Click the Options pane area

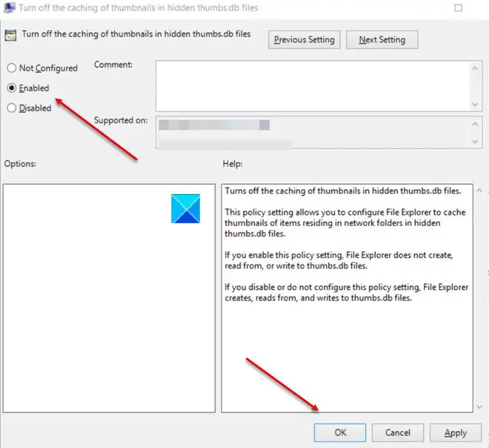click(109, 298)
